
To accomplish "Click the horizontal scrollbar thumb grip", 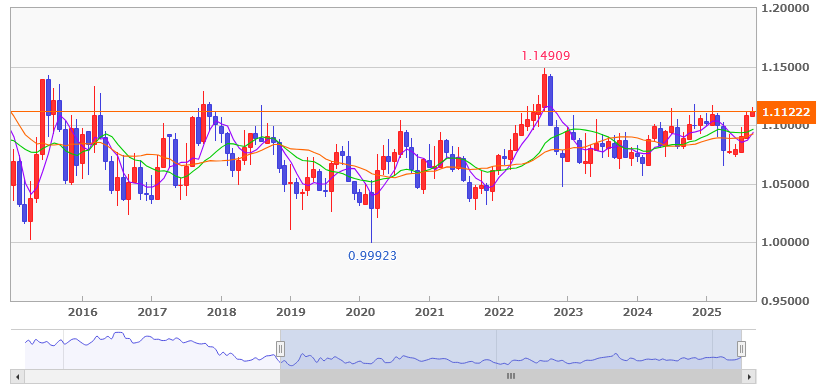I will tap(511, 376).
